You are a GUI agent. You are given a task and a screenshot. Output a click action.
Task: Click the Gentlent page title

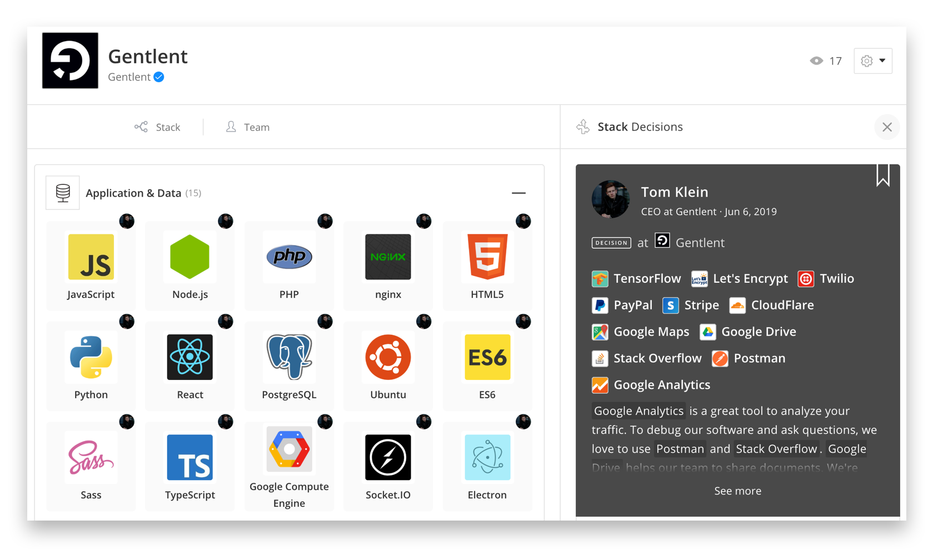tap(148, 57)
